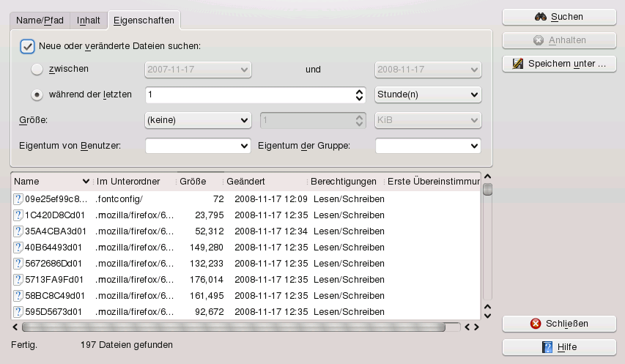Click size value 176,014
The height and width of the screenshot is (364, 625).
tap(207, 280)
